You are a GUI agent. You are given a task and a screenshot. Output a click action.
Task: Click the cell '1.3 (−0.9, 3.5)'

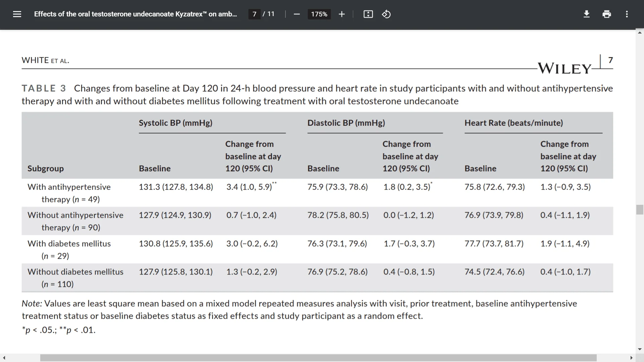pos(566,187)
